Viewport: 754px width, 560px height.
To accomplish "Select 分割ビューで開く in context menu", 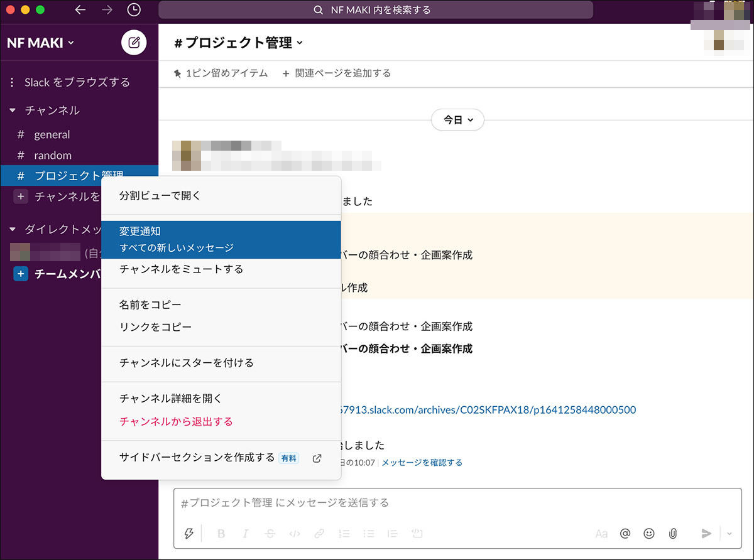I will tap(221, 195).
